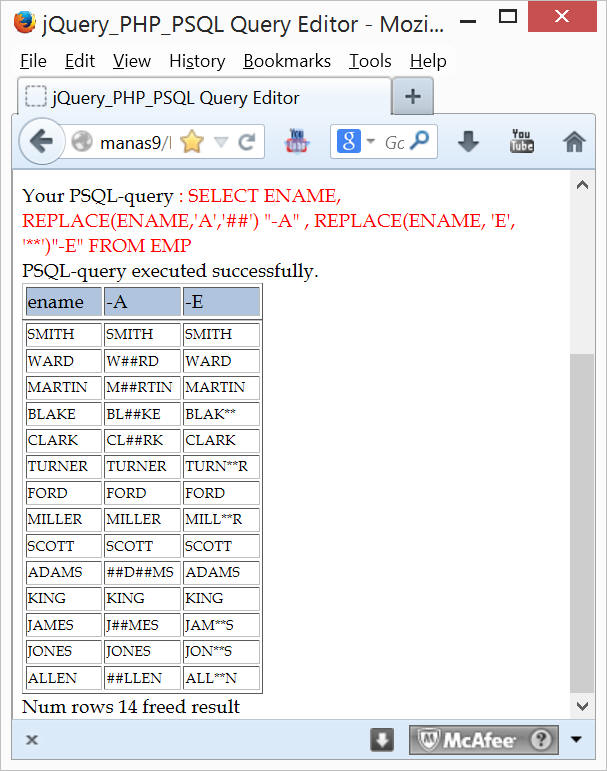This screenshot has height=771, width=607.
Task: Open the History menu
Action: [x=197, y=61]
